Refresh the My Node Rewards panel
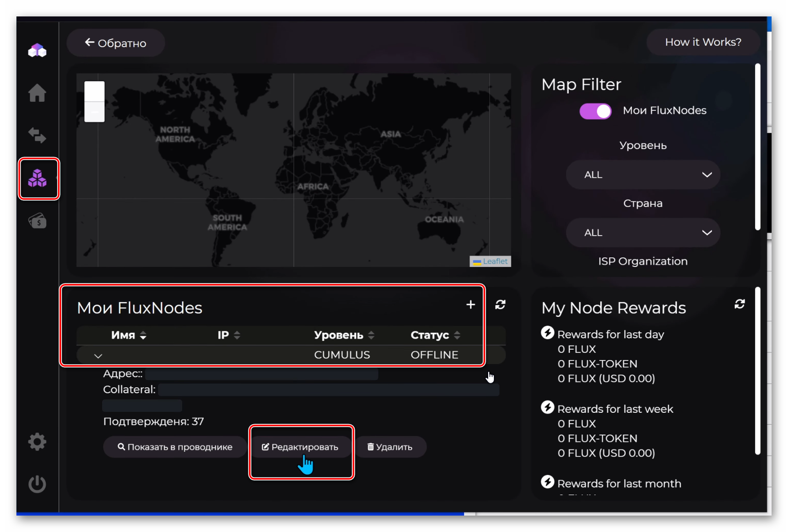 pos(740,305)
